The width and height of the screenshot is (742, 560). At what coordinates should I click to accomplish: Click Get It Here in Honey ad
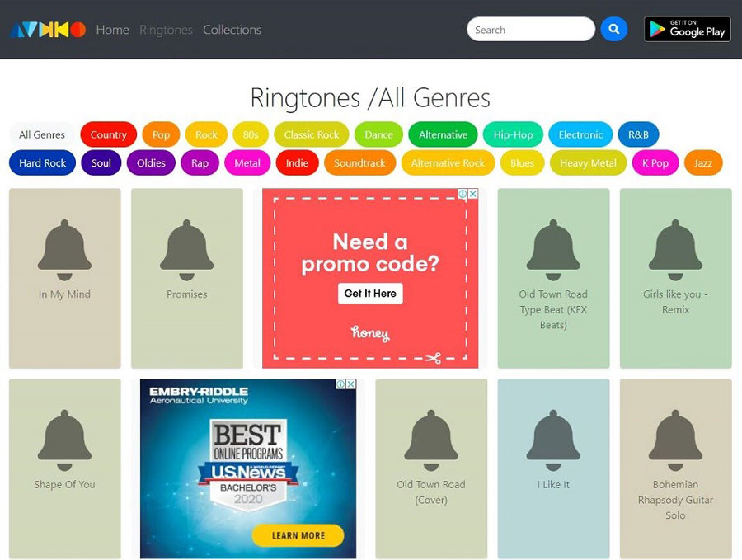pyautogui.click(x=370, y=293)
